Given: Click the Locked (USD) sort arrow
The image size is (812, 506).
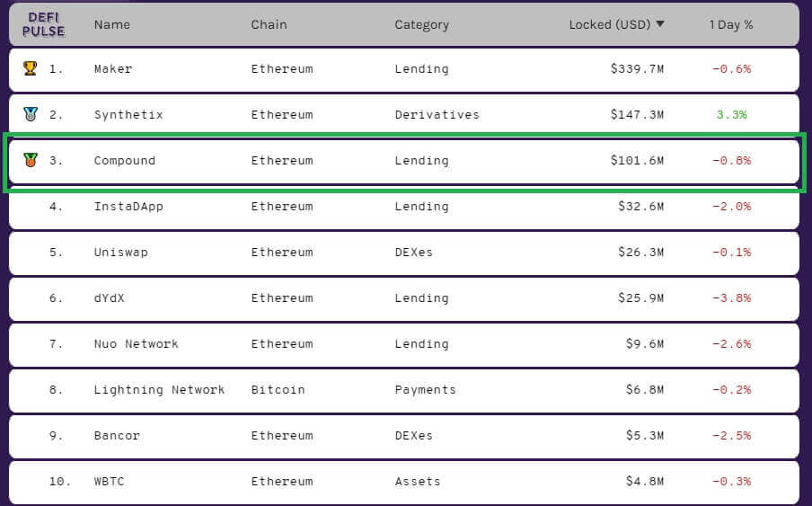Looking at the screenshot, I should pos(661,24).
